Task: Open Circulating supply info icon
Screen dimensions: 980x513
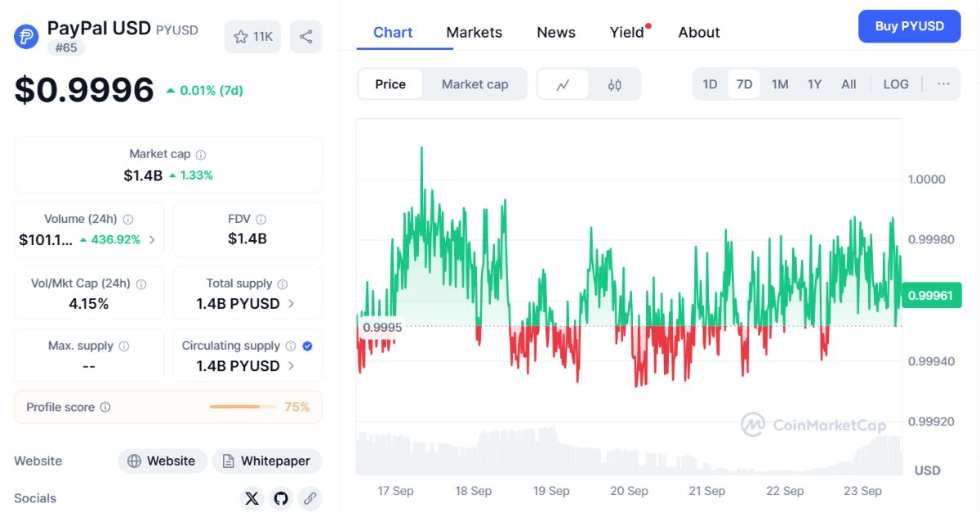Action: [x=291, y=346]
